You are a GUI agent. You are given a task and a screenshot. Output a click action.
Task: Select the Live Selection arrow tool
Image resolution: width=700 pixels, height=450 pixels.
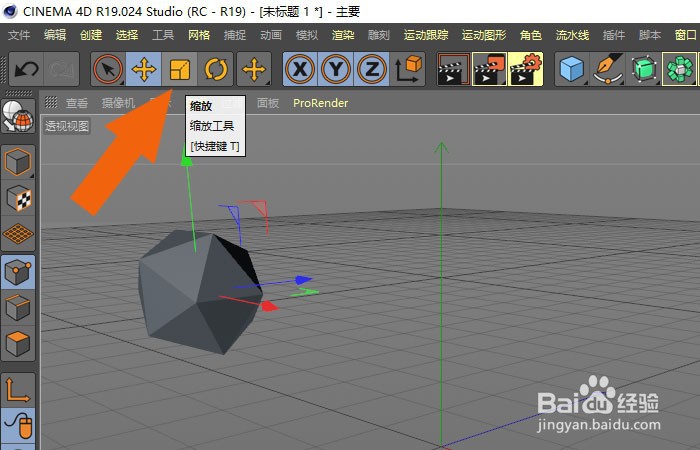pyautogui.click(x=108, y=69)
